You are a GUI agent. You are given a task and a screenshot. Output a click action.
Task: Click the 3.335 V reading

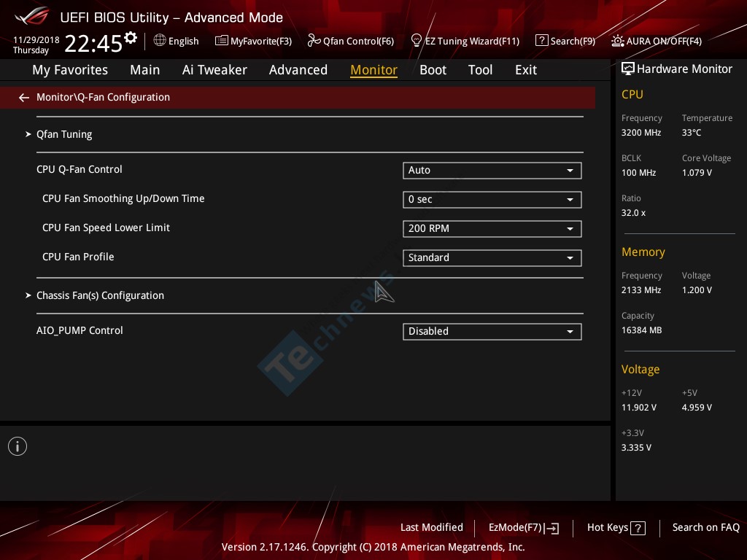pyautogui.click(x=636, y=448)
